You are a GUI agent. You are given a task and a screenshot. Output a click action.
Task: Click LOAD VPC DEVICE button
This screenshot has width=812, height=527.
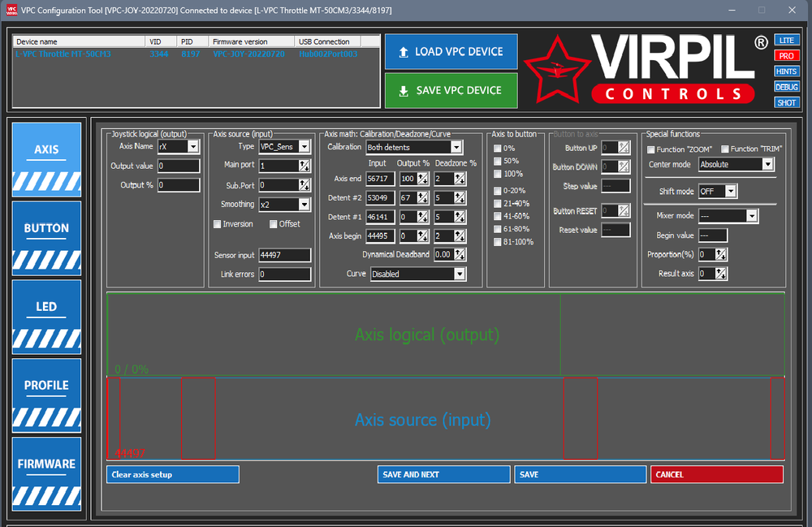[x=451, y=52]
